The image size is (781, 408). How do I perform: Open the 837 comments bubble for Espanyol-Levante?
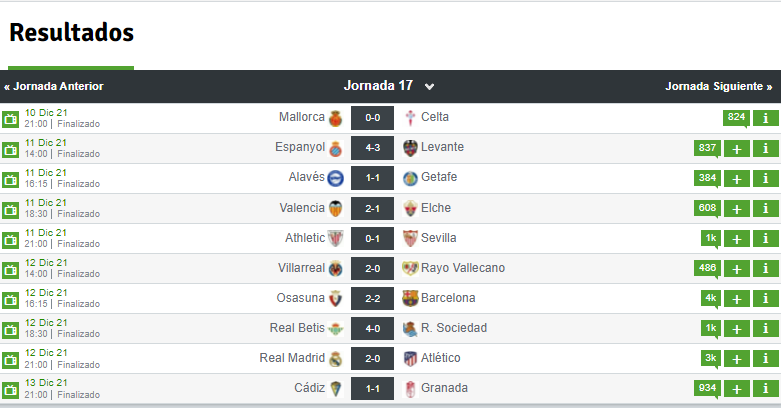707,148
